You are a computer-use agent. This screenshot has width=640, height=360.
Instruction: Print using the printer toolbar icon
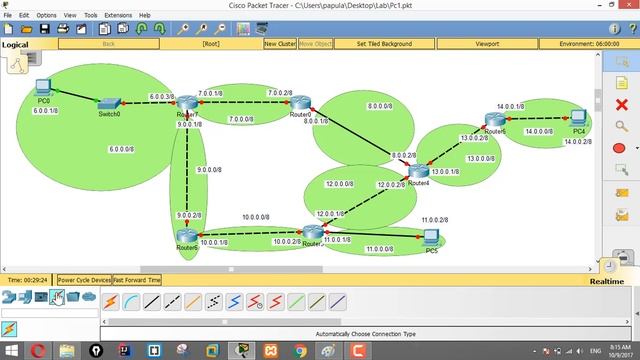(63, 29)
